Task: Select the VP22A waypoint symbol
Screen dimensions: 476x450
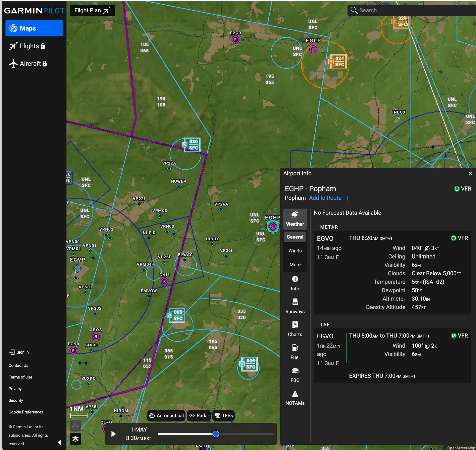Action: tap(169, 168)
